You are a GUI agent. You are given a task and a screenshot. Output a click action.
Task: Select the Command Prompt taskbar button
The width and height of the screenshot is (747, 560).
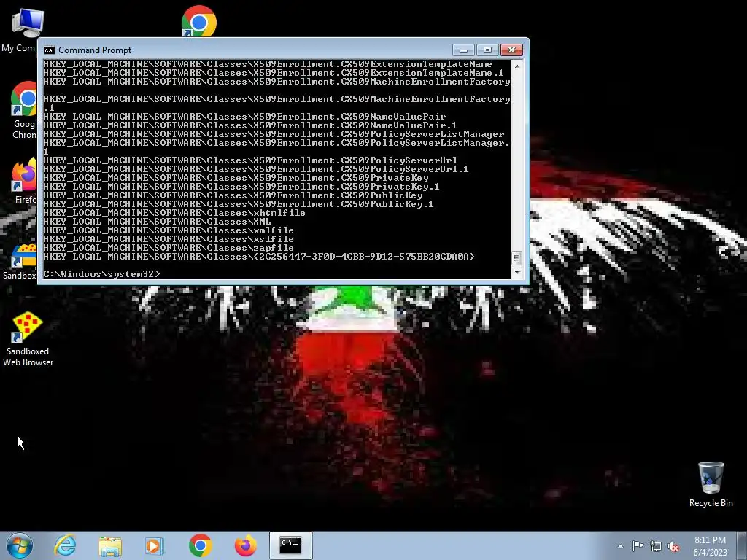(x=290, y=545)
